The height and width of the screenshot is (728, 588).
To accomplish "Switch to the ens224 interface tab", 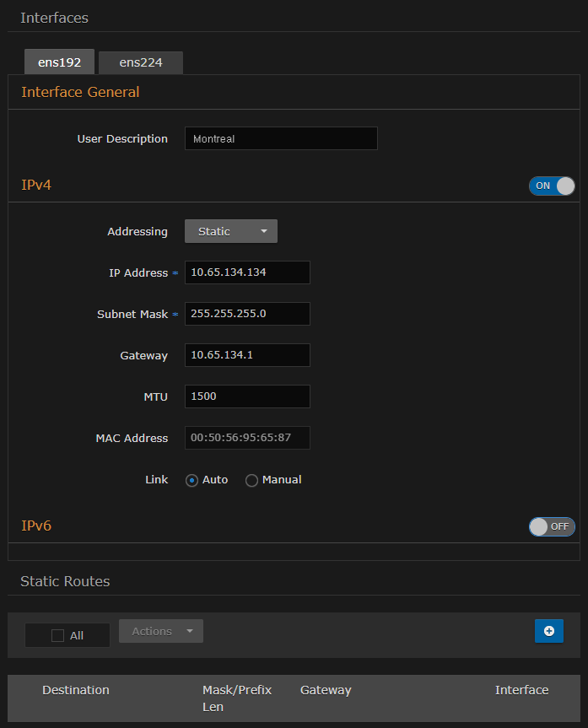I will click(141, 62).
